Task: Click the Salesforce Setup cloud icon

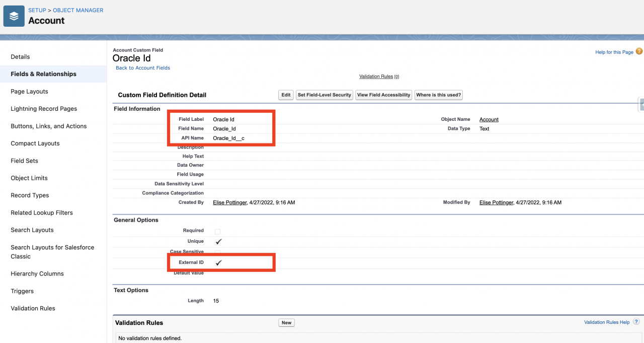Action: 13,16
